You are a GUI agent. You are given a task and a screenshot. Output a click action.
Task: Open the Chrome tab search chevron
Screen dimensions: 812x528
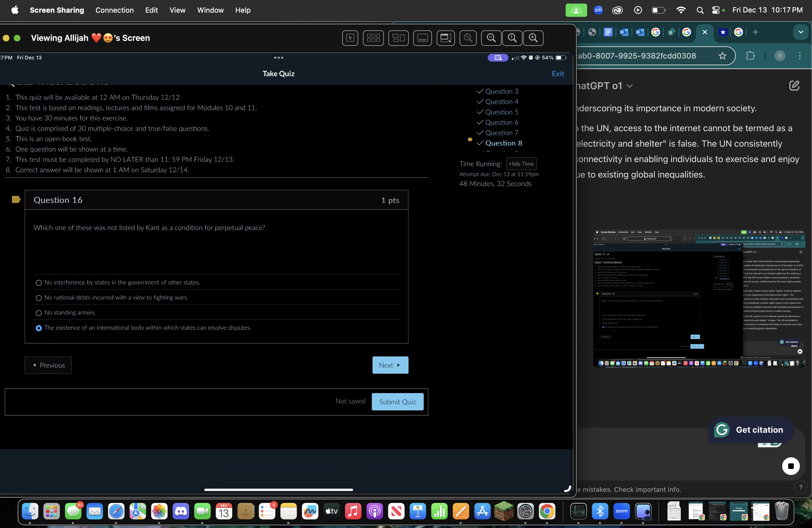coord(801,32)
